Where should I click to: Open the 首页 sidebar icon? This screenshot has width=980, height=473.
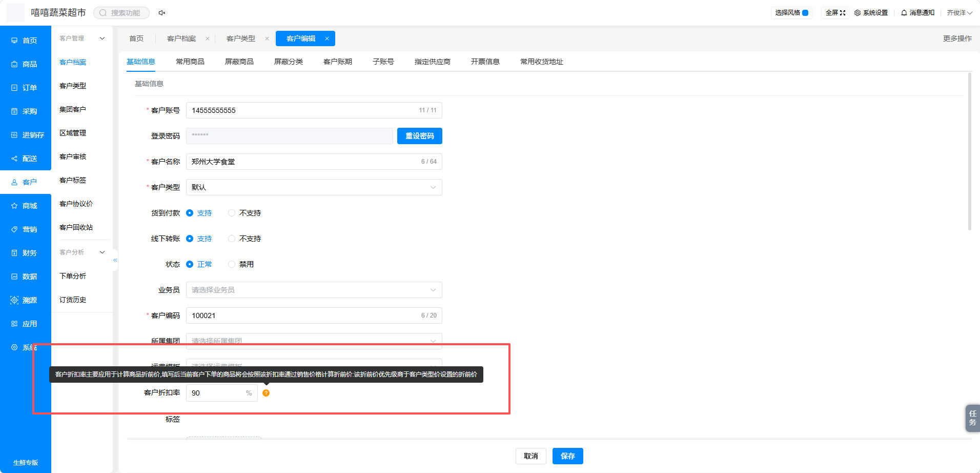(x=14, y=41)
